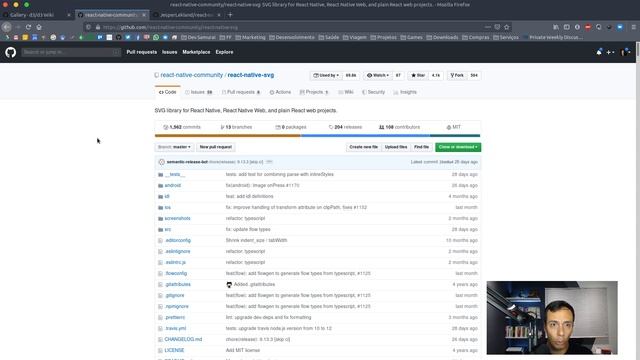The width and height of the screenshot is (640, 360).
Task: Open the Marketing bookmark folder
Action: (x=250, y=37)
